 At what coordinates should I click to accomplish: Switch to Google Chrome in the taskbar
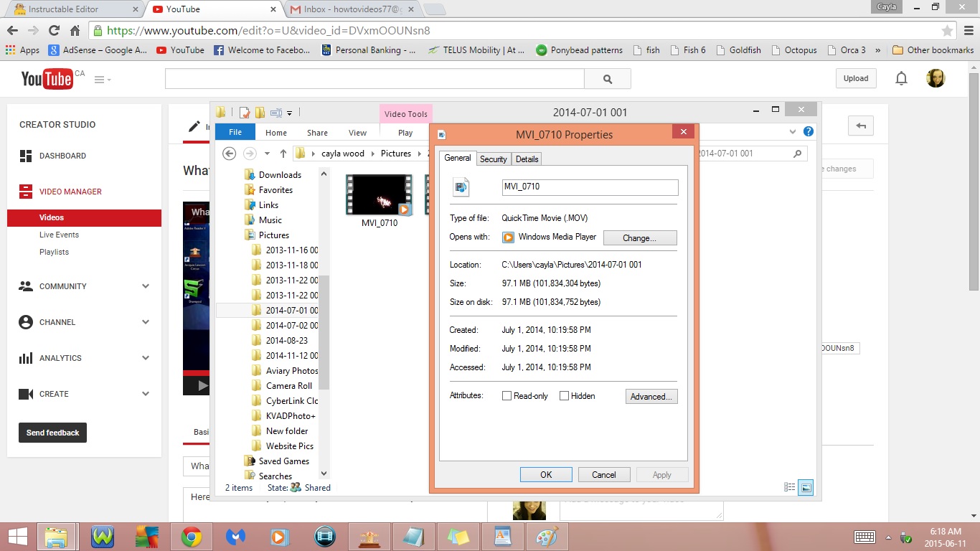click(191, 537)
